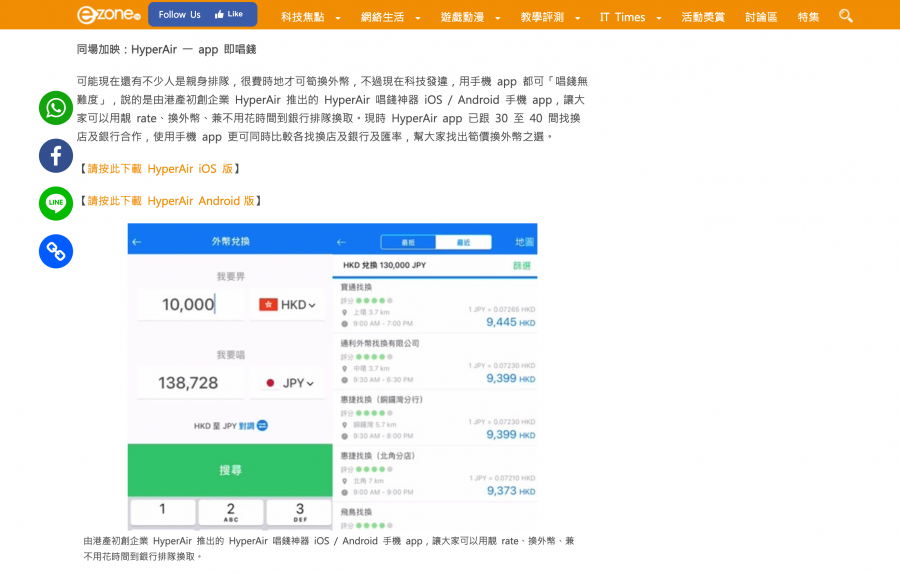Click the Facebook Like thumb button

point(229,14)
